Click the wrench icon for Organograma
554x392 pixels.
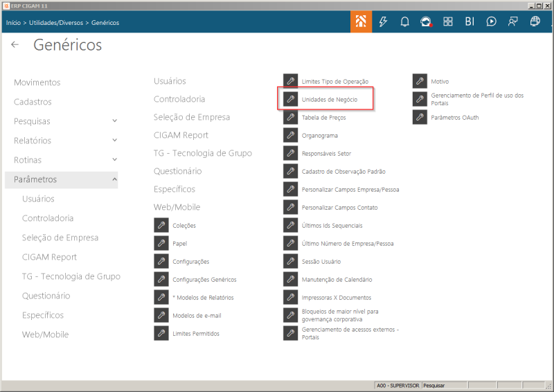point(290,135)
